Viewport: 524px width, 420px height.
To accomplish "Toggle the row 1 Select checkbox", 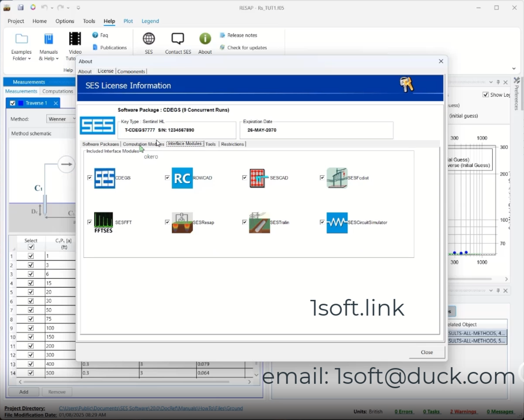I will 31,256.
